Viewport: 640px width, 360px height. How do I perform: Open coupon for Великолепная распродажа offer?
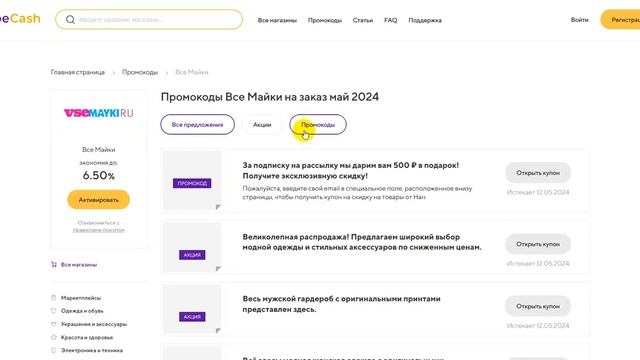(x=538, y=244)
